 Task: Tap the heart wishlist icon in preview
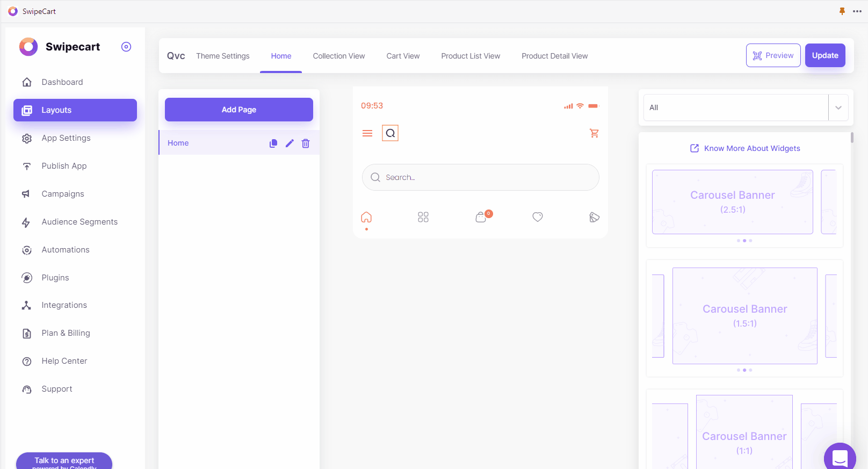click(538, 217)
